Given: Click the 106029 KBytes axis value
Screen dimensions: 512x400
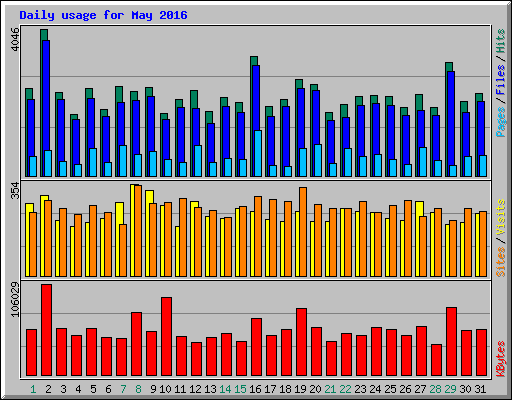Looking at the screenshot, I should coord(15,300).
